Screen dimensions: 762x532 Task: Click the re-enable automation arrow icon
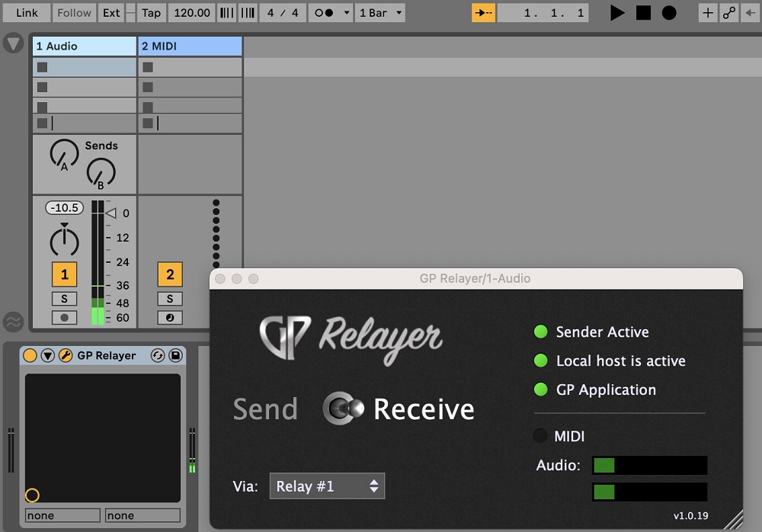tap(751, 13)
